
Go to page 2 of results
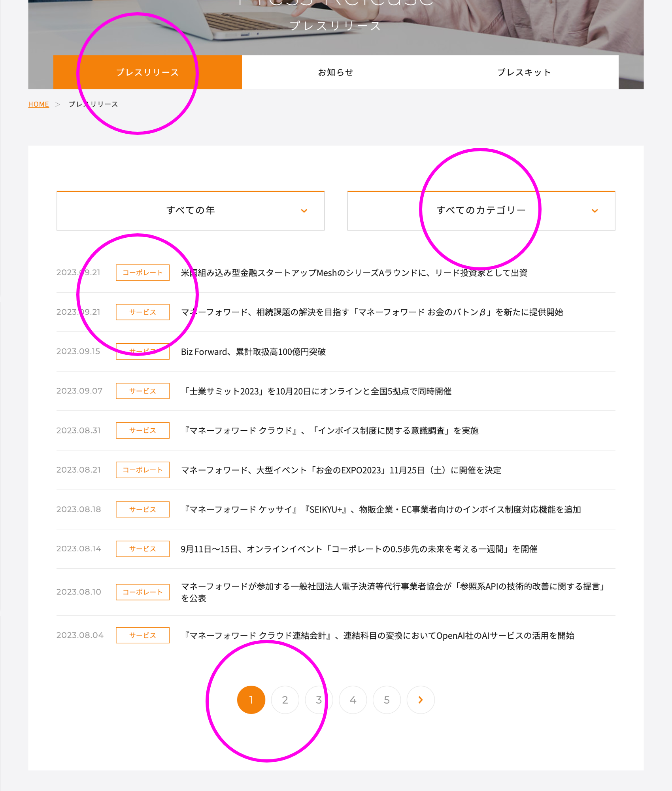coord(285,700)
